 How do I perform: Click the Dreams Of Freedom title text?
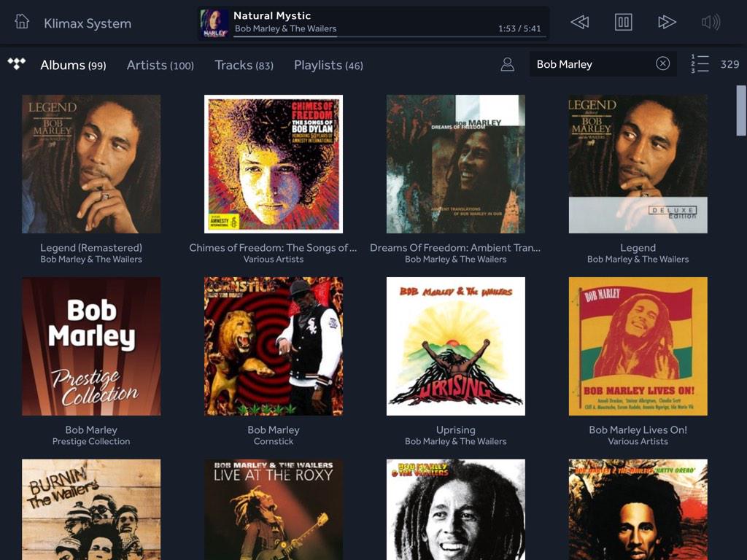click(455, 248)
